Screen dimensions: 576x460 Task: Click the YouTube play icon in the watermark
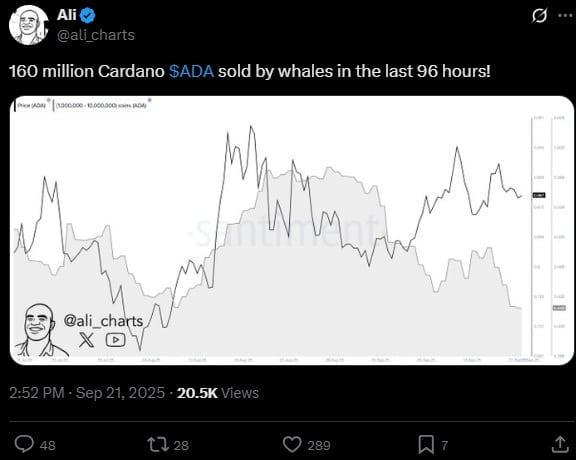116,340
